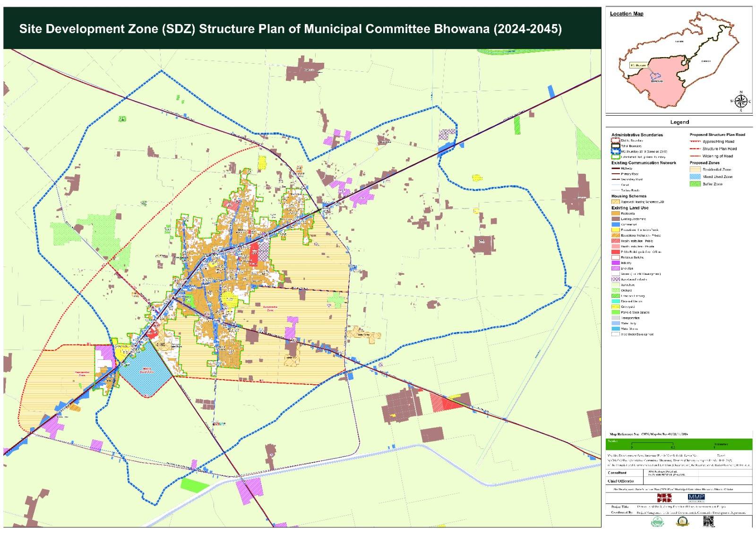The height and width of the screenshot is (534, 756).
Task: Click the bright green parcel near the canal bottom
Action: click(195, 485)
